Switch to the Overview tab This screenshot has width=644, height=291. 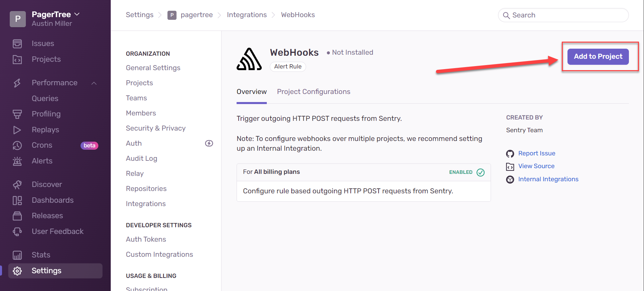click(252, 92)
